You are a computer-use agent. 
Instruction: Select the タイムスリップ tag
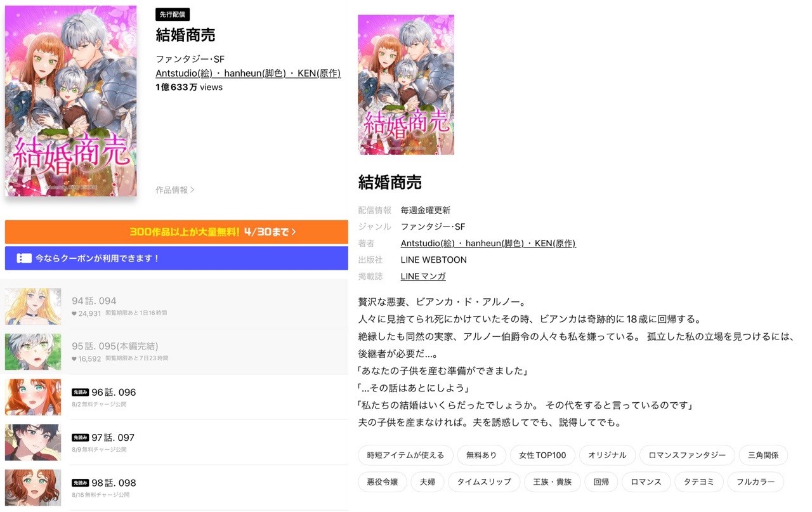pos(484,482)
